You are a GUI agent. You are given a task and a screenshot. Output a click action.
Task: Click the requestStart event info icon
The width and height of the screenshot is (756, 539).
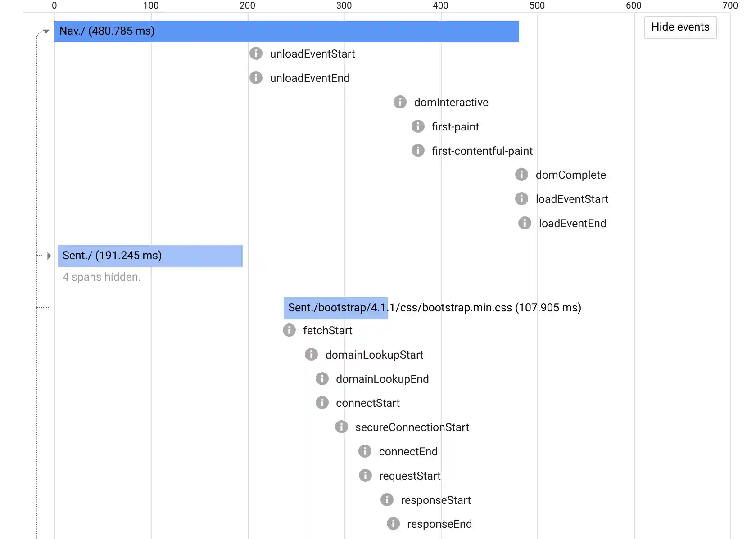click(365, 475)
